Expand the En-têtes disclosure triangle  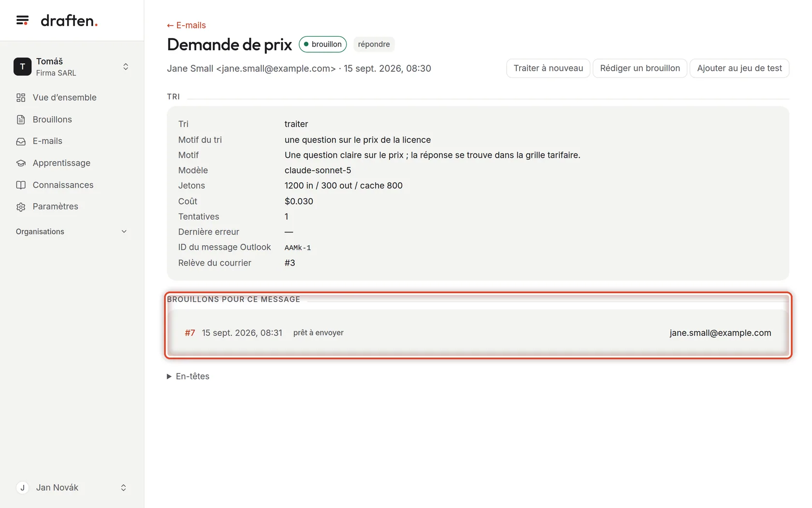(x=169, y=376)
